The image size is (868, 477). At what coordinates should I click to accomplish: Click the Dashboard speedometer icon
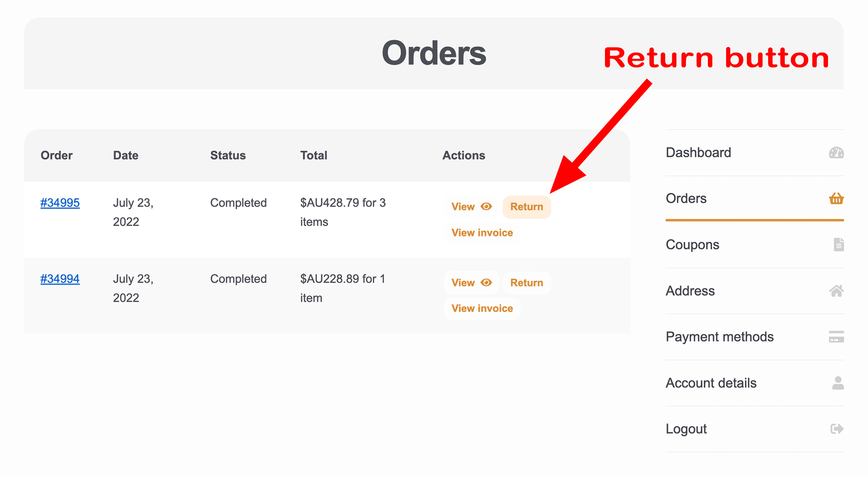point(836,153)
